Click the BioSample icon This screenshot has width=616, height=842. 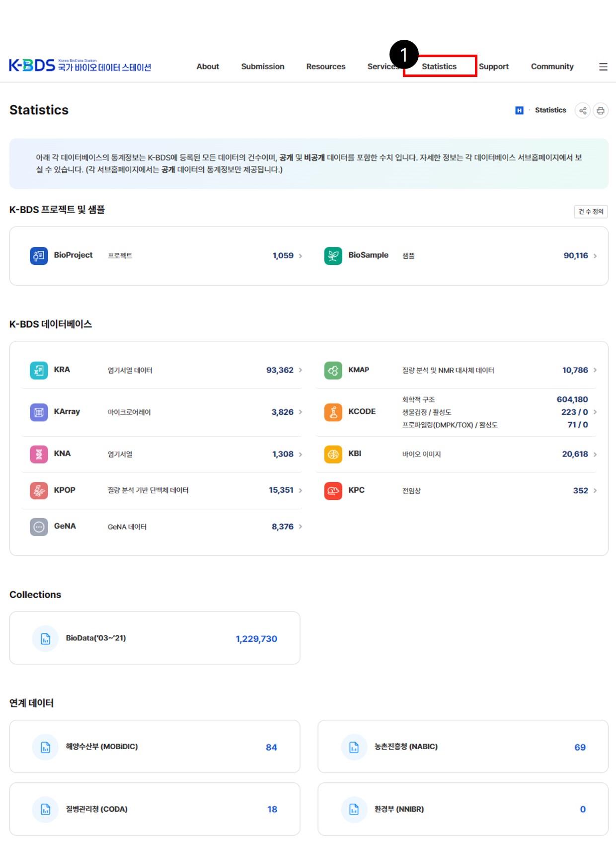(333, 256)
